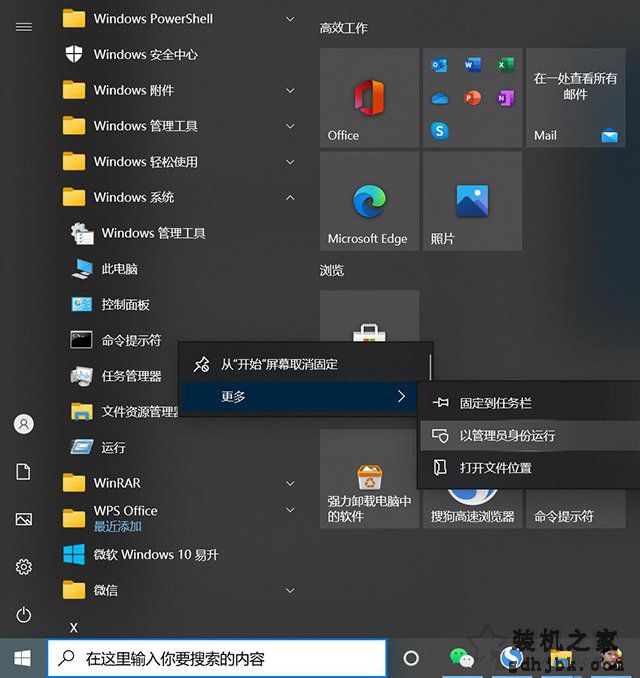This screenshot has height=678, width=640.
Task: Click the Windows Start button
Action: pos(22,659)
